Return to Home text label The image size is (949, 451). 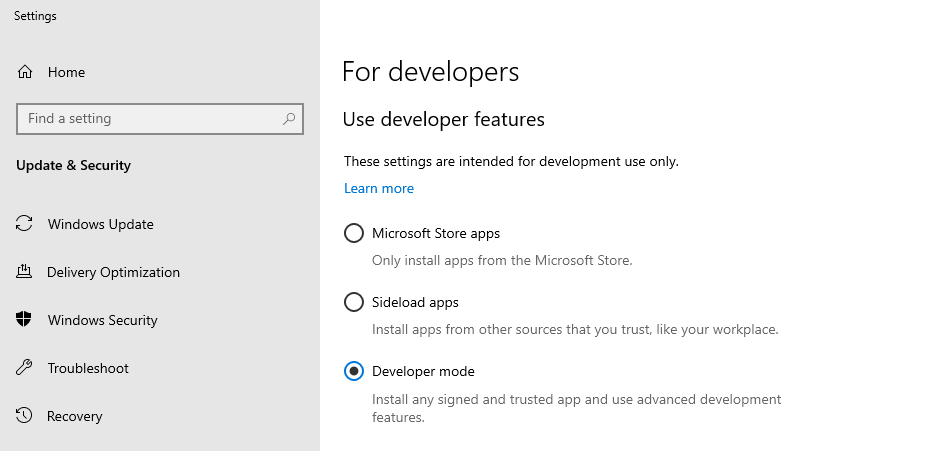(66, 72)
